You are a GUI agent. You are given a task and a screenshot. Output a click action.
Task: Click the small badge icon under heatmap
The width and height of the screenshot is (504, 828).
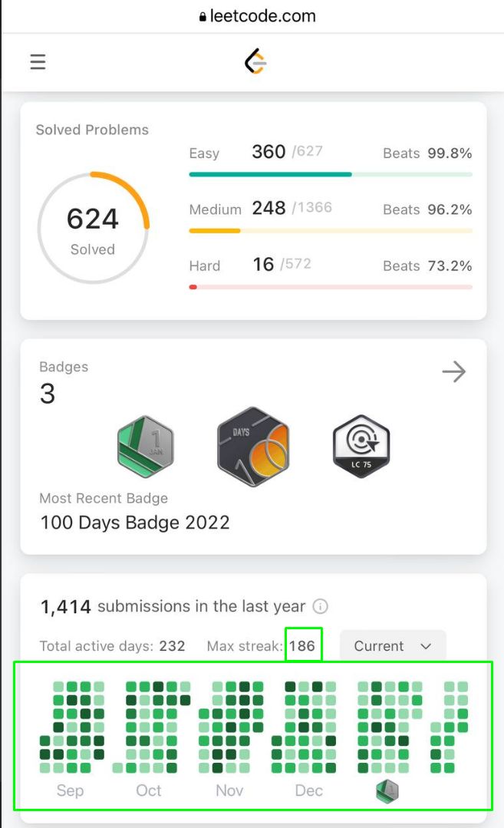387,790
